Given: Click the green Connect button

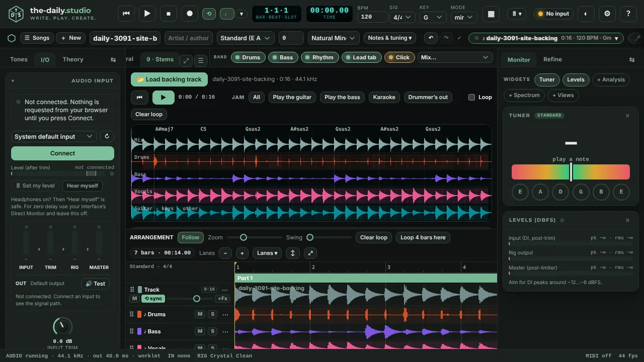Looking at the screenshot, I should (x=62, y=153).
